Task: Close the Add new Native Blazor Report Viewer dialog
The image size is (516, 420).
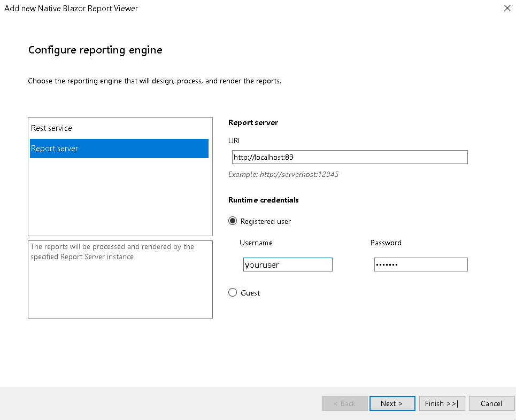Action: [507, 8]
